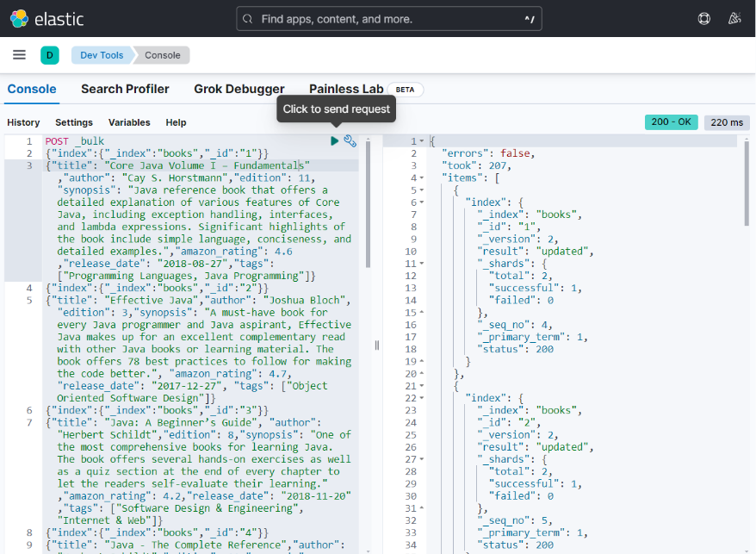Viewport: 756px width, 554px height.
Task: Click "status": 200 on line 18
Action: [516, 350]
